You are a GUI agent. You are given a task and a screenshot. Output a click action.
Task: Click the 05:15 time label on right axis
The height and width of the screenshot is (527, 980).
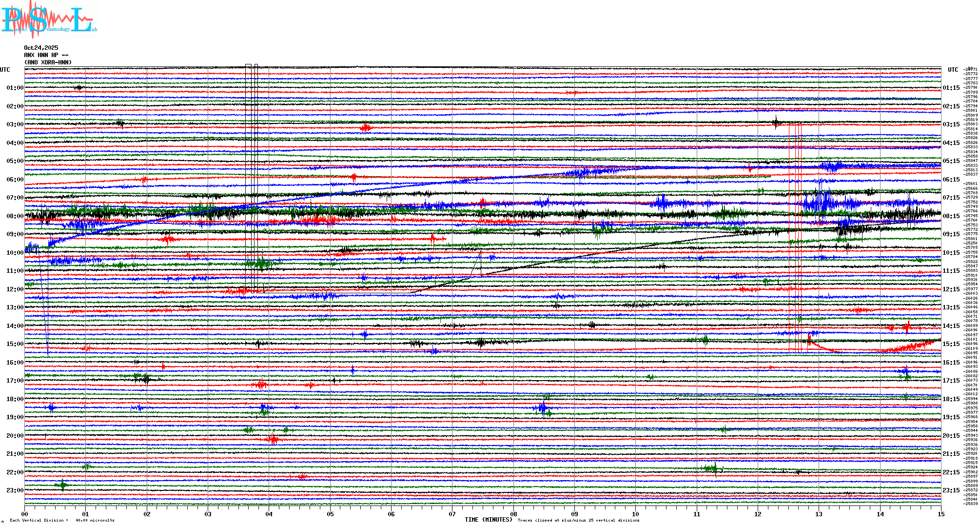tap(951, 161)
